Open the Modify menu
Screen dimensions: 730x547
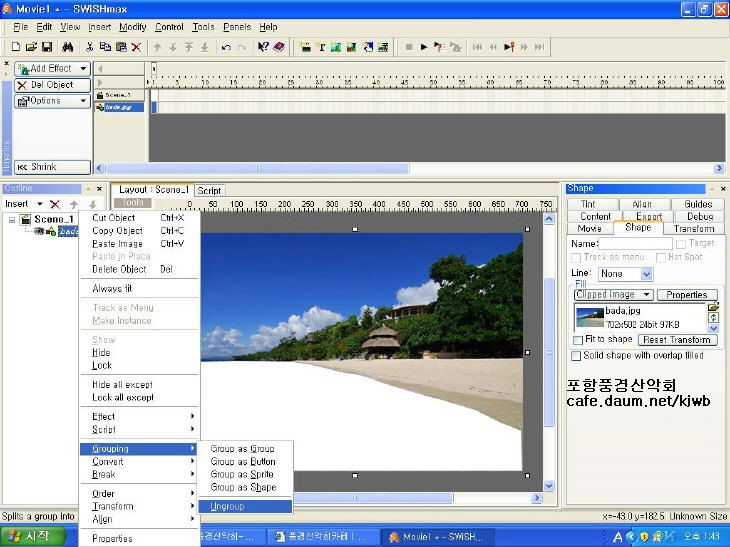pyautogui.click(x=133, y=27)
